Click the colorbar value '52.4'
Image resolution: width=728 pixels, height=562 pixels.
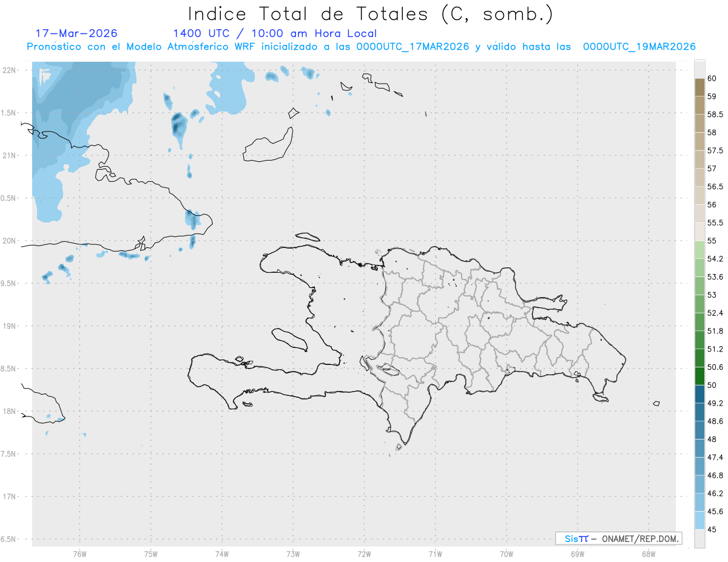pyautogui.click(x=715, y=313)
